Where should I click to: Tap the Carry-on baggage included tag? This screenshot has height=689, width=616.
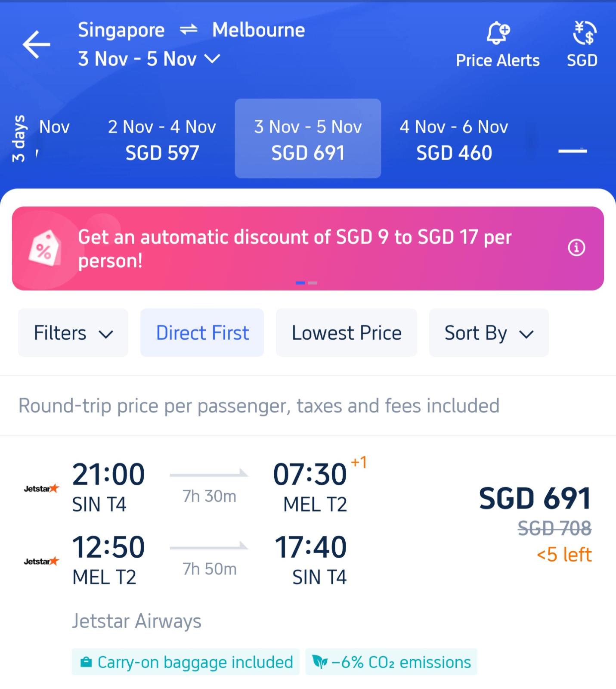[x=186, y=662]
